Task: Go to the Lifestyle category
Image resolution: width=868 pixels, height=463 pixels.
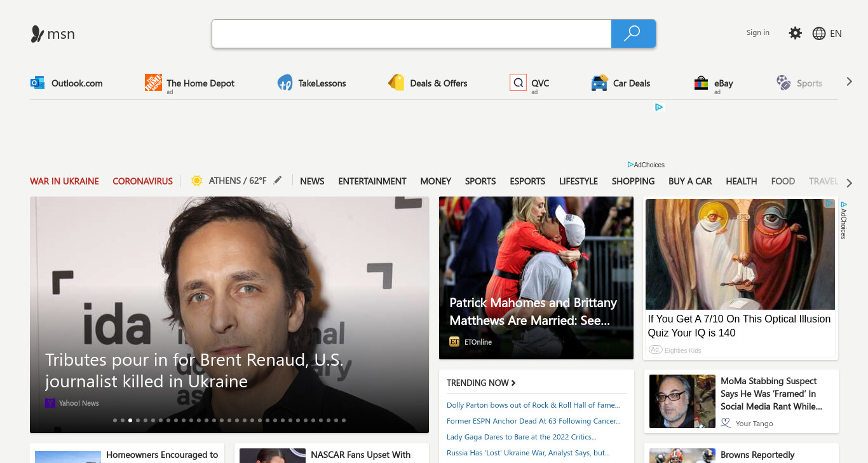Action: click(x=578, y=181)
